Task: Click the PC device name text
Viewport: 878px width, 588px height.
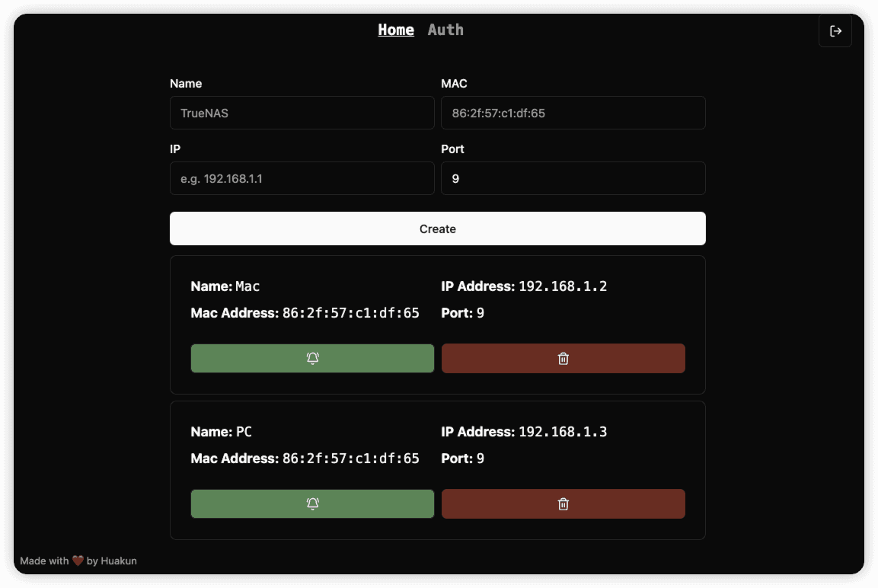Action: pos(244,432)
